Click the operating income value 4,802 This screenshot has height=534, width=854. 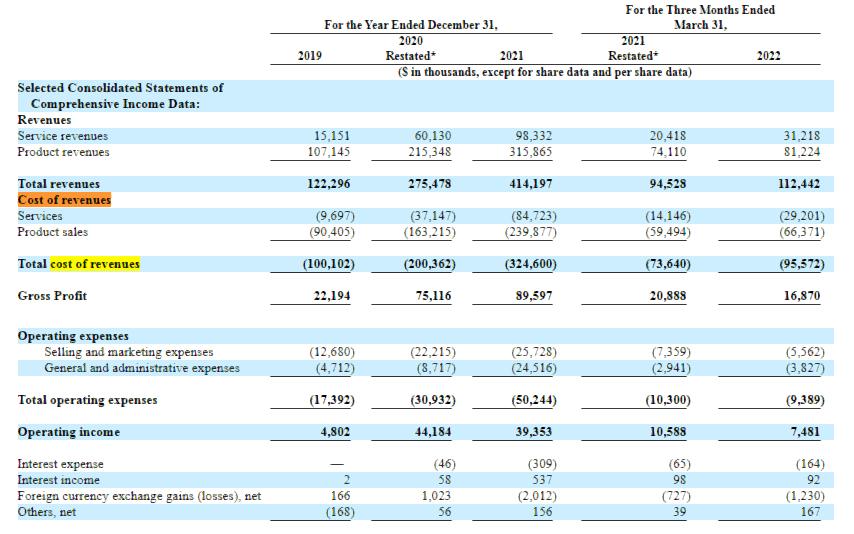(x=335, y=432)
